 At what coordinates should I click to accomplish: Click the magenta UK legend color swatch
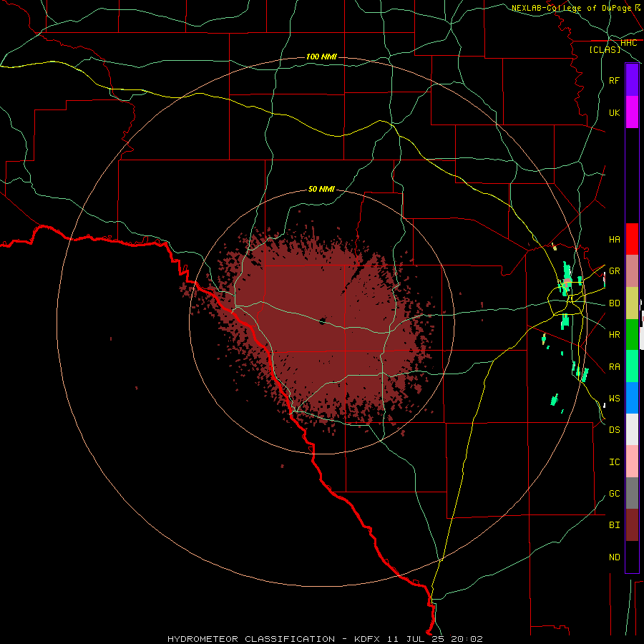coord(632,112)
